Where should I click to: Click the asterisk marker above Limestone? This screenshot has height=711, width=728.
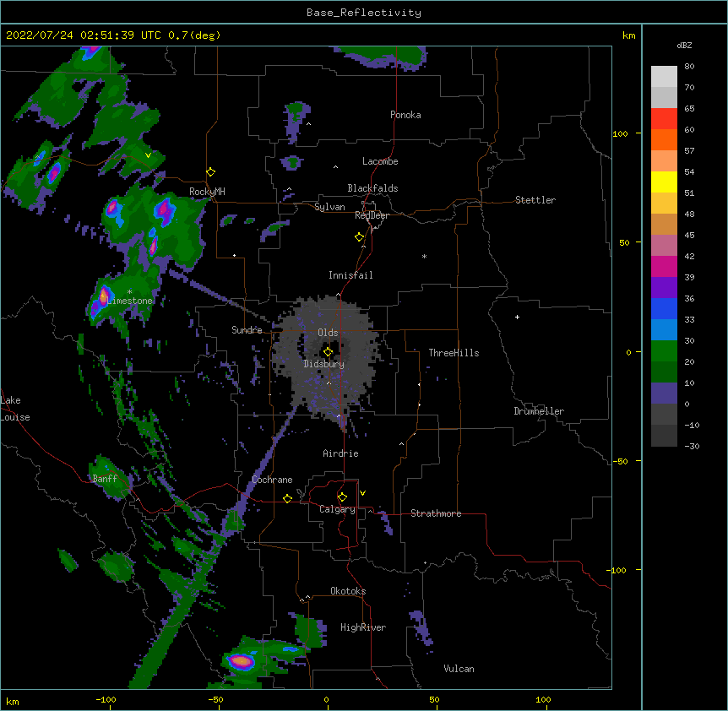pyautogui.click(x=129, y=292)
